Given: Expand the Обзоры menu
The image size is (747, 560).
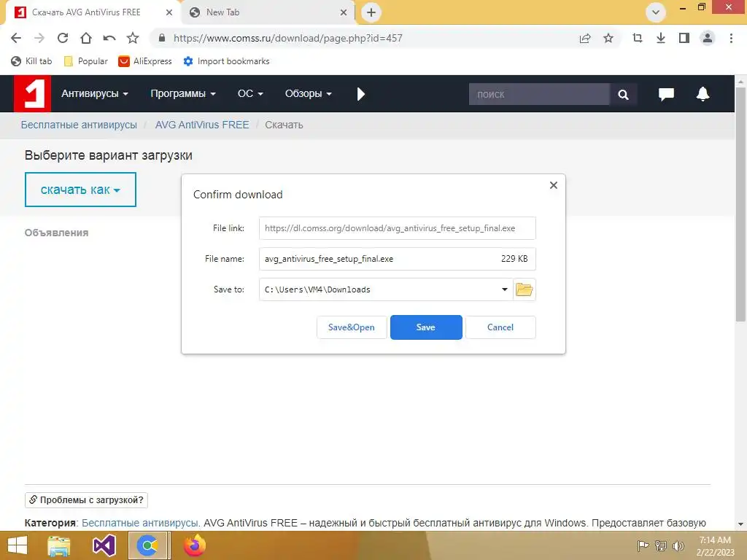Looking at the screenshot, I should click(x=308, y=94).
